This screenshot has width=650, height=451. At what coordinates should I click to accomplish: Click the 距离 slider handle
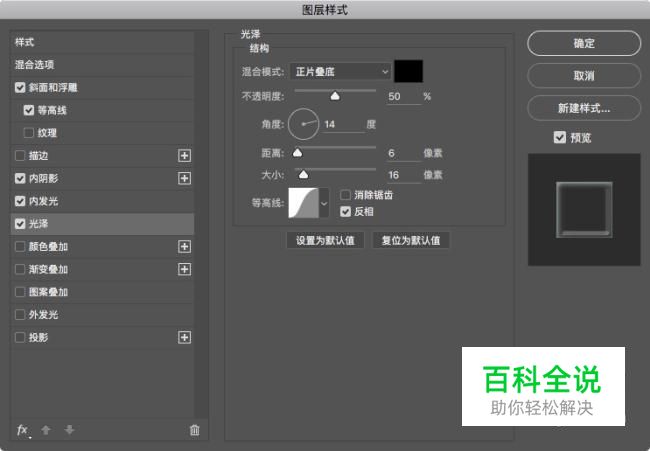point(297,153)
